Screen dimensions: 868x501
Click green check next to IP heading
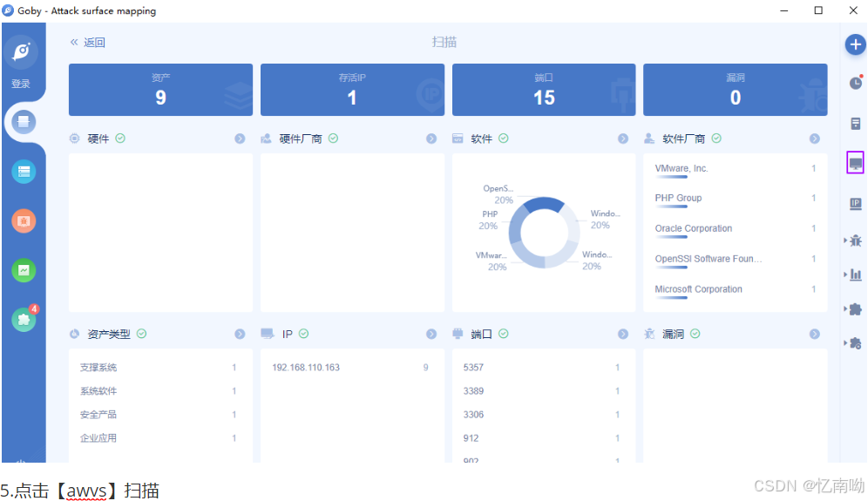coord(304,334)
